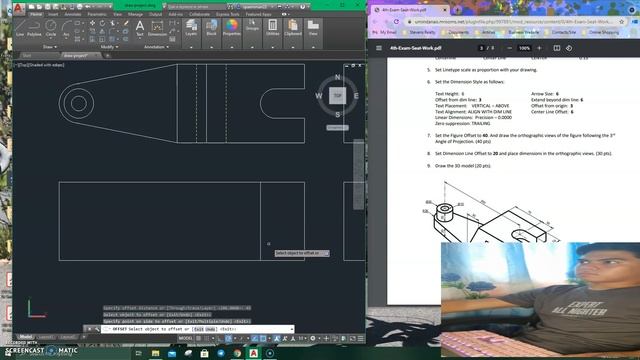This screenshot has height=360, width=640.
Task: Toggle object snap in status bar
Action: click(263, 338)
